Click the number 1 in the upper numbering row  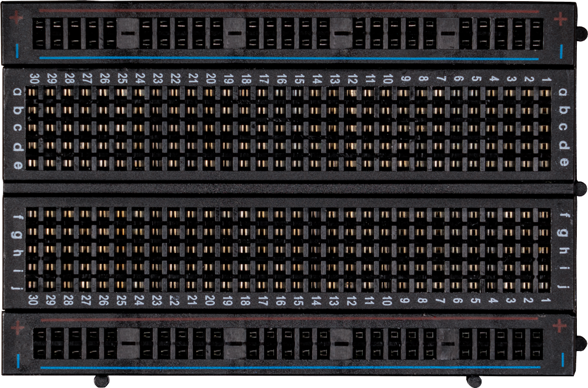point(546,79)
